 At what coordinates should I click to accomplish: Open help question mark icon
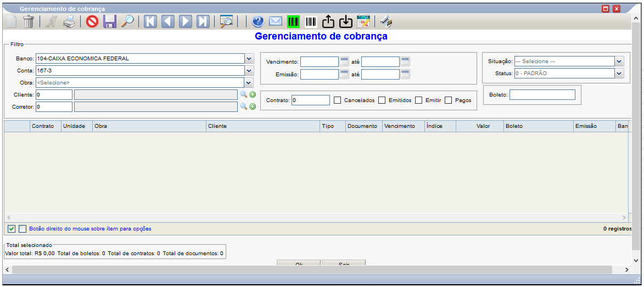pyautogui.click(x=258, y=21)
